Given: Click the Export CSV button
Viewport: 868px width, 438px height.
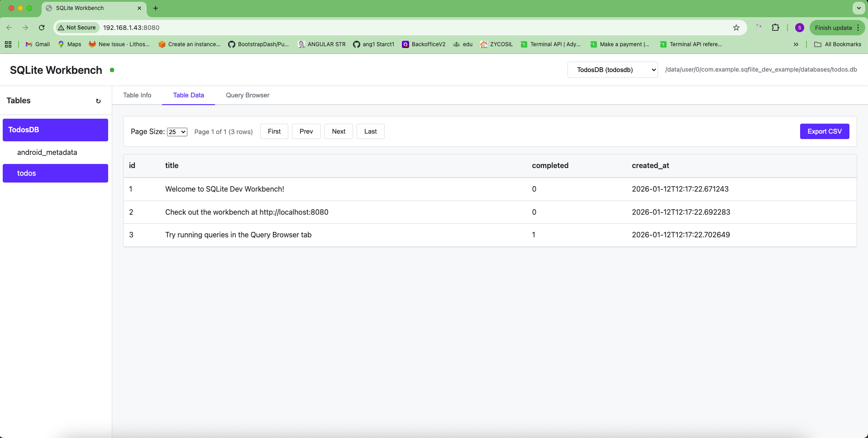Looking at the screenshot, I should pyautogui.click(x=824, y=131).
